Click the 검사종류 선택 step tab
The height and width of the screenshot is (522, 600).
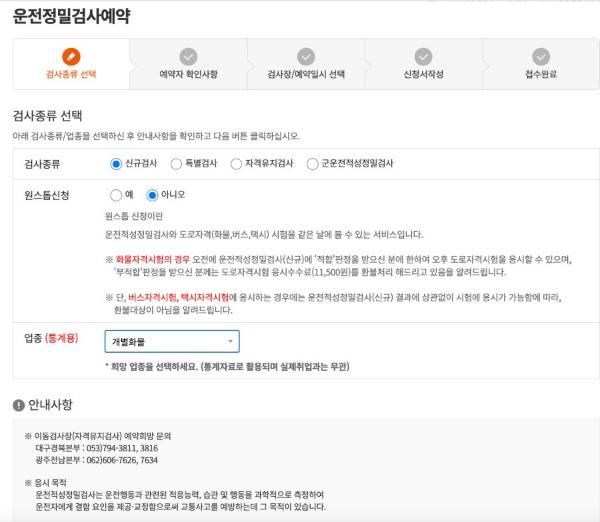tap(71, 64)
